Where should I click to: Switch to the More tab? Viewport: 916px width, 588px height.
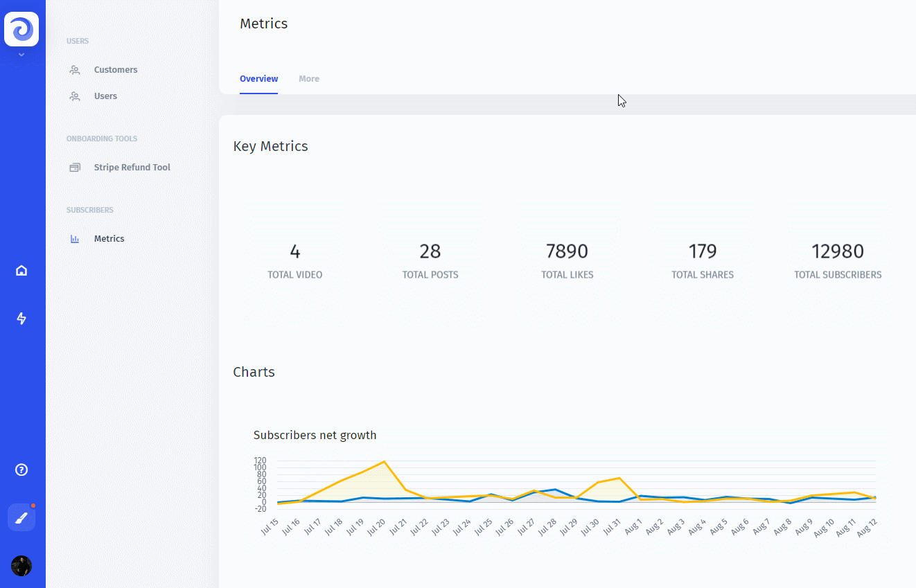309,79
